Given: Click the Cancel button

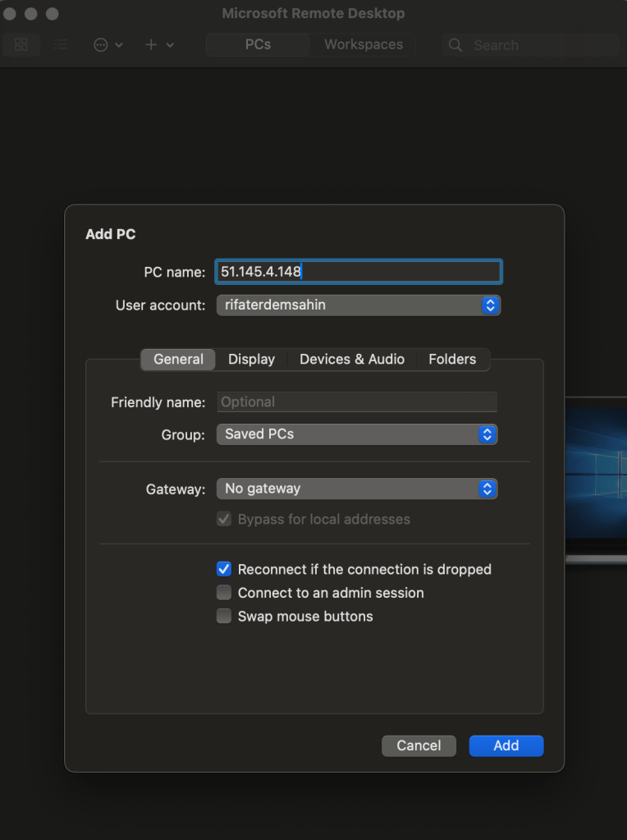Looking at the screenshot, I should pyautogui.click(x=419, y=746).
